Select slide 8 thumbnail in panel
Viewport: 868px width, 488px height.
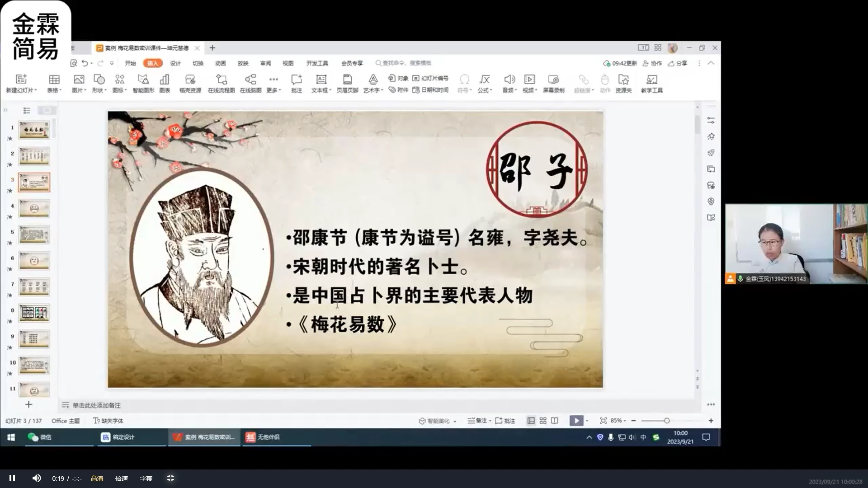coord(34,313)
